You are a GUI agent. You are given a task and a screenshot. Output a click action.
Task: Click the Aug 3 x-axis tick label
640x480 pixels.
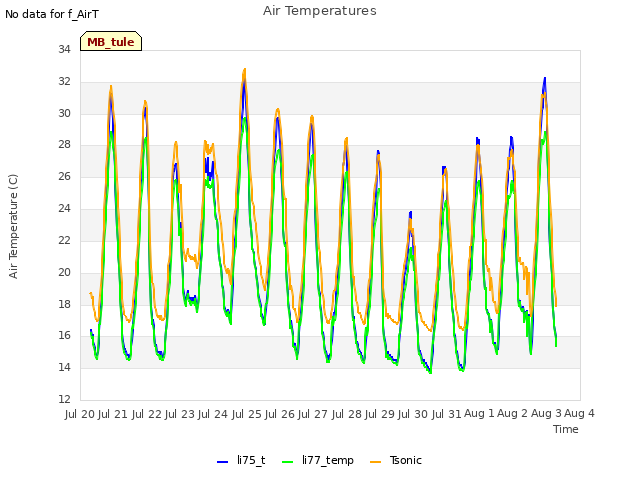pos(546,414)
